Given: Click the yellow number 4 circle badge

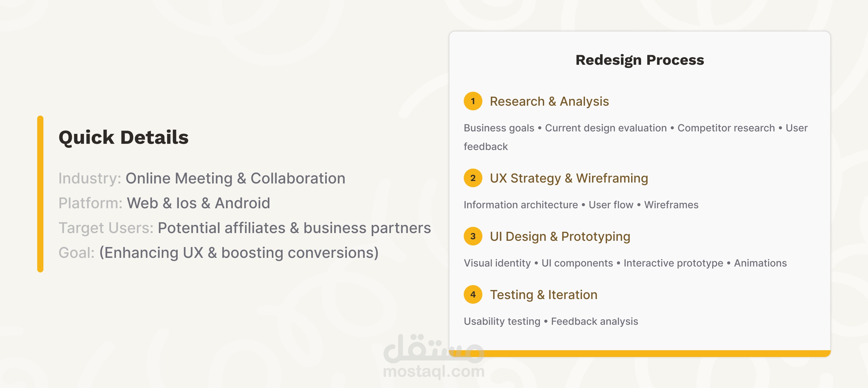Looking at the screenshot, I should click(x=473, y=294).
